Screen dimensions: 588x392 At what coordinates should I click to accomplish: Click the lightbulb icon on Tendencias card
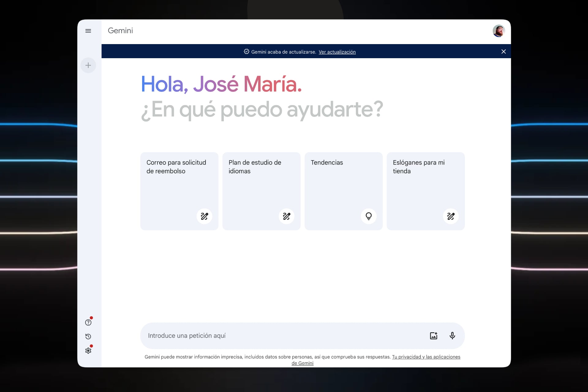point(368,216)
